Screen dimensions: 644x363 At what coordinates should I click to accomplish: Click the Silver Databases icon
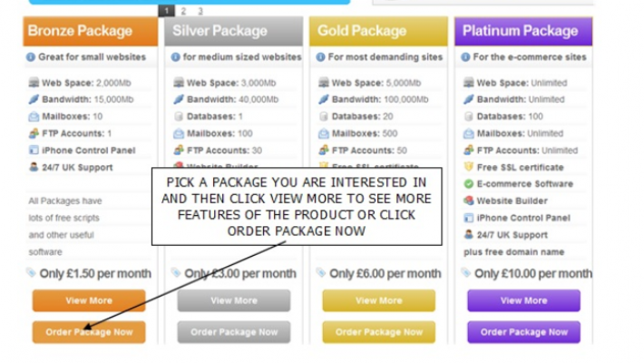point(179,116)
